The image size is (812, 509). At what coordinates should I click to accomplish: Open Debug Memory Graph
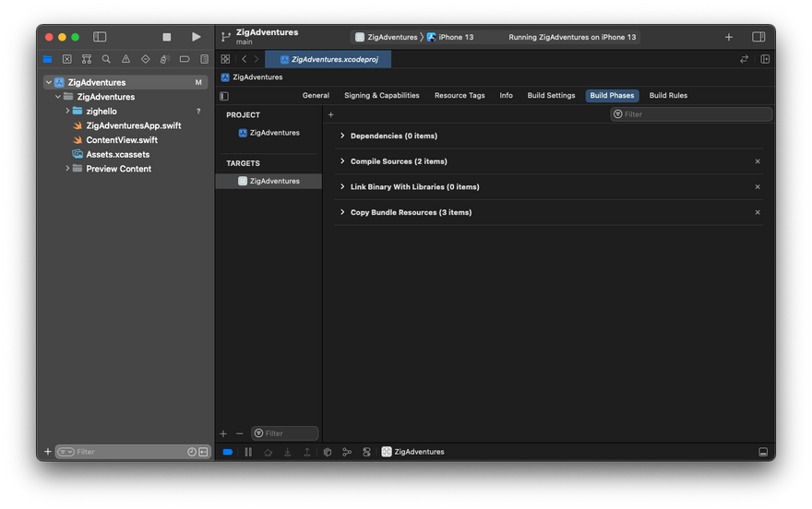(347, 452)
